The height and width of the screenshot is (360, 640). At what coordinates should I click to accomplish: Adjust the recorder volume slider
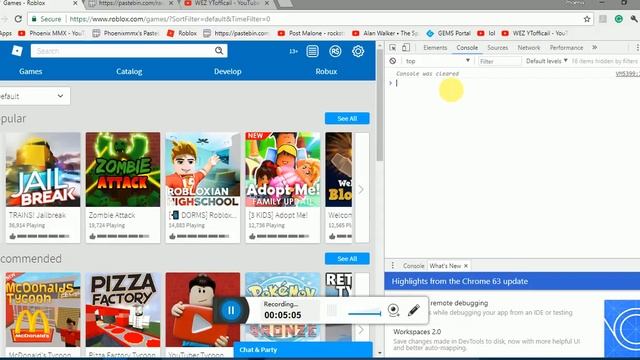pyautogui.click(x=364, y=313)
